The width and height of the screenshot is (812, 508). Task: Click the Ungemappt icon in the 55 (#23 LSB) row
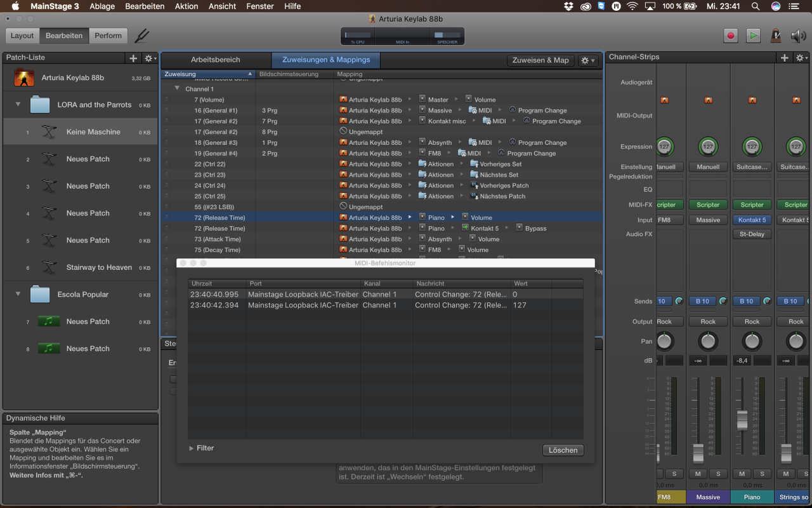(x=344, y=206)
